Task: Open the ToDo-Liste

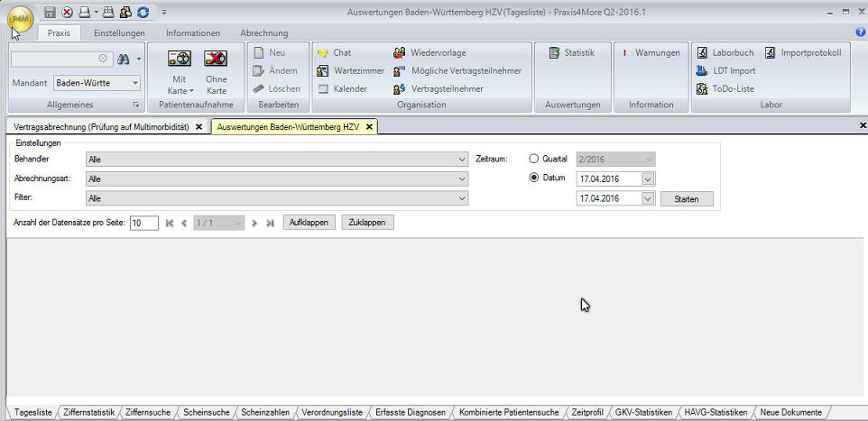Action: pos(725,88)
